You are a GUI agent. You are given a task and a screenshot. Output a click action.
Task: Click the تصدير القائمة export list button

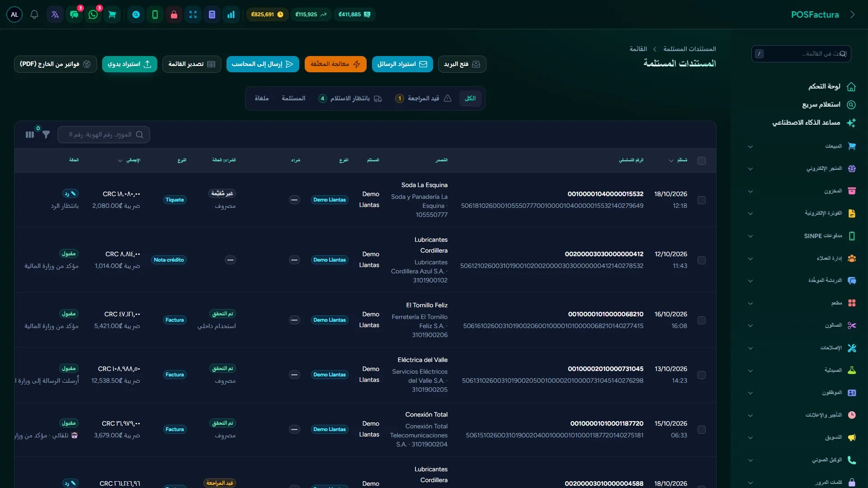tap(192, 64)
